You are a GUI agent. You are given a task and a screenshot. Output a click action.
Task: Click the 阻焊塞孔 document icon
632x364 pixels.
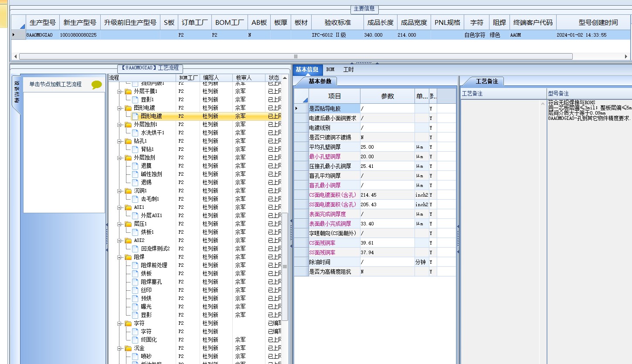tap(135, 282)
